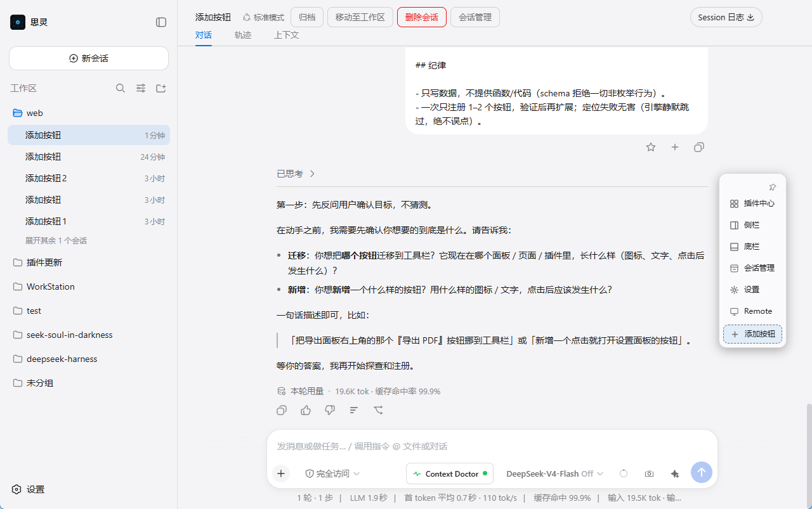The width and height of the screenshot is (812, 509).
Task: Open 设置 in the floating panel
Action: [752, 290]
